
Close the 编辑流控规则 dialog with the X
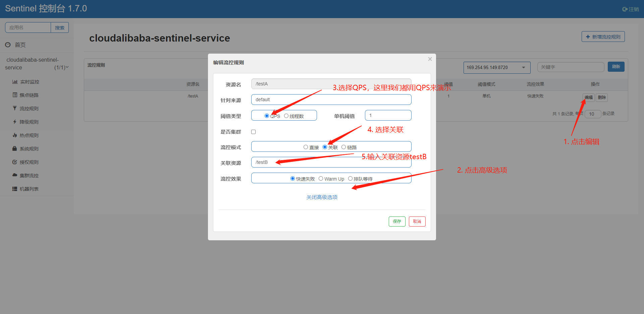(430, 59)
